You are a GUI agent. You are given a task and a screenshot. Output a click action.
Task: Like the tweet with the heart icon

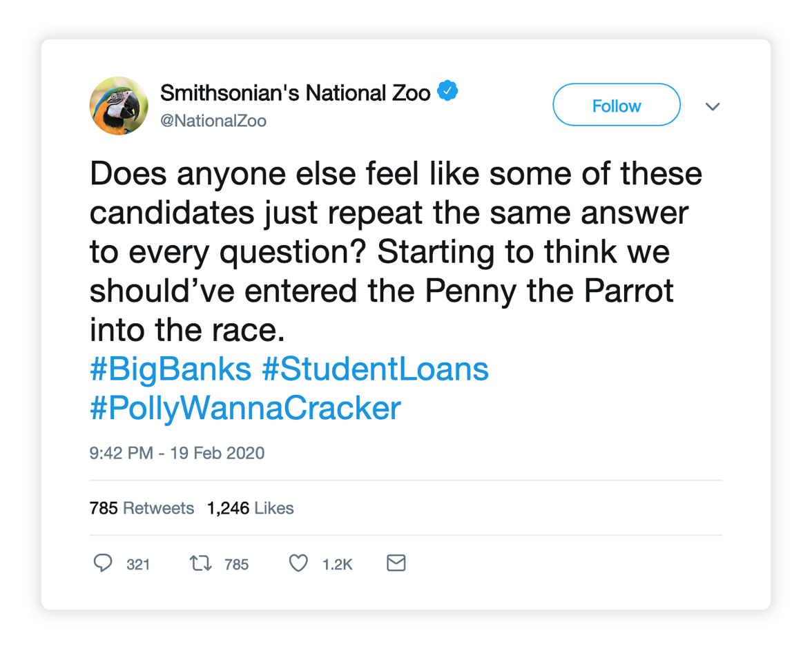point(298,563)
